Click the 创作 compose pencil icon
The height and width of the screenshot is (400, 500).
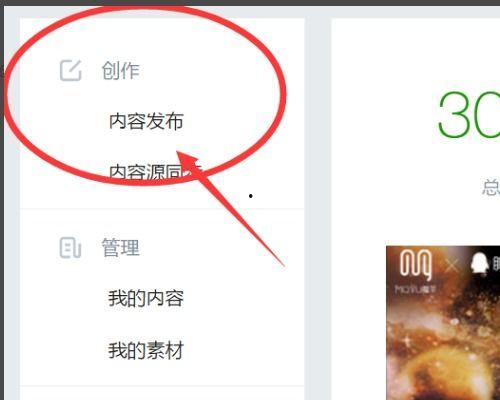pos(71,70)
